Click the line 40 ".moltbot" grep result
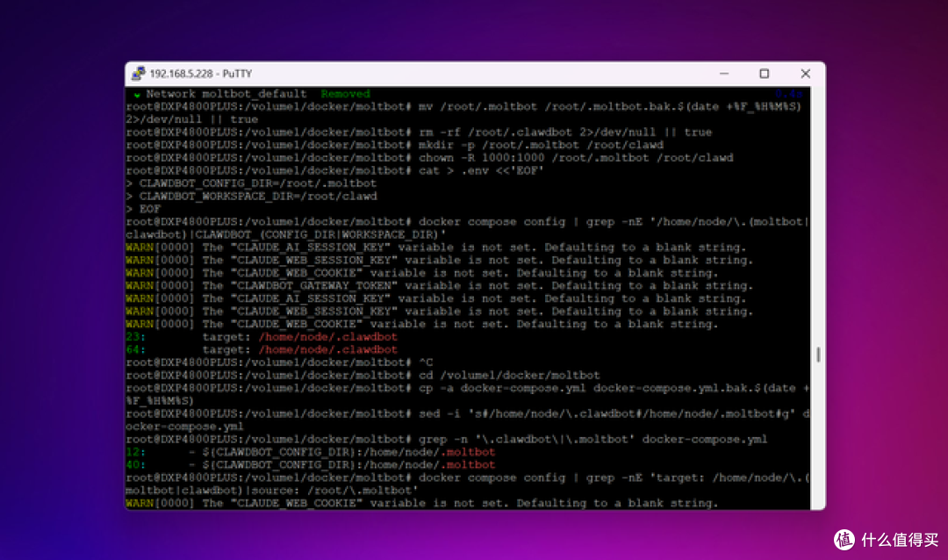This screenshot has height=560, width=948. (x=467, y=464)
